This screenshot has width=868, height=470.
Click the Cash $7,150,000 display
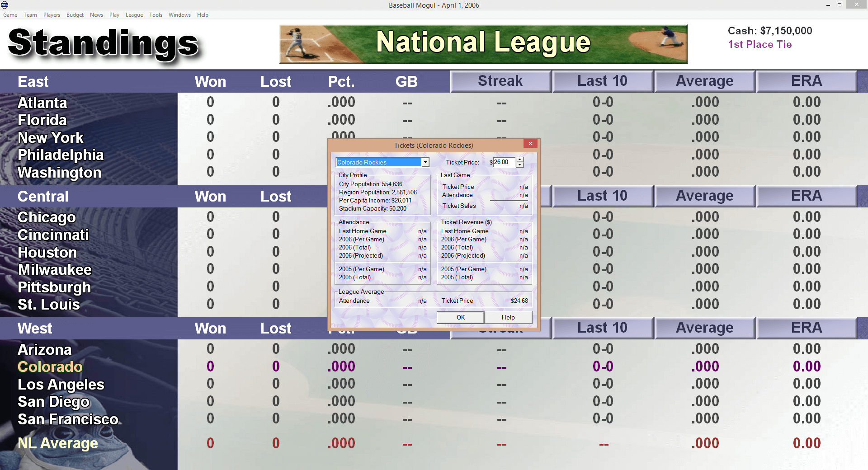click(770, 31)
